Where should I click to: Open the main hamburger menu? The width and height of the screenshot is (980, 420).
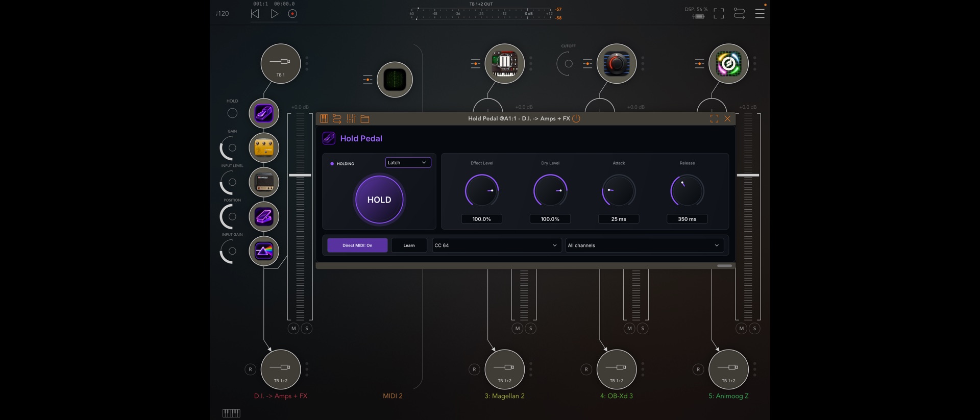click(x=760, y=14)
